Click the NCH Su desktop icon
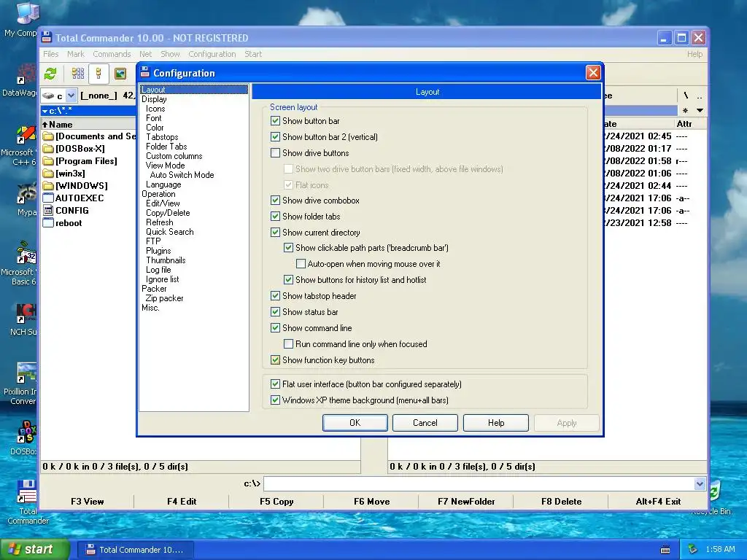Viewport: 747px width, 560px height. pos(27,314)
